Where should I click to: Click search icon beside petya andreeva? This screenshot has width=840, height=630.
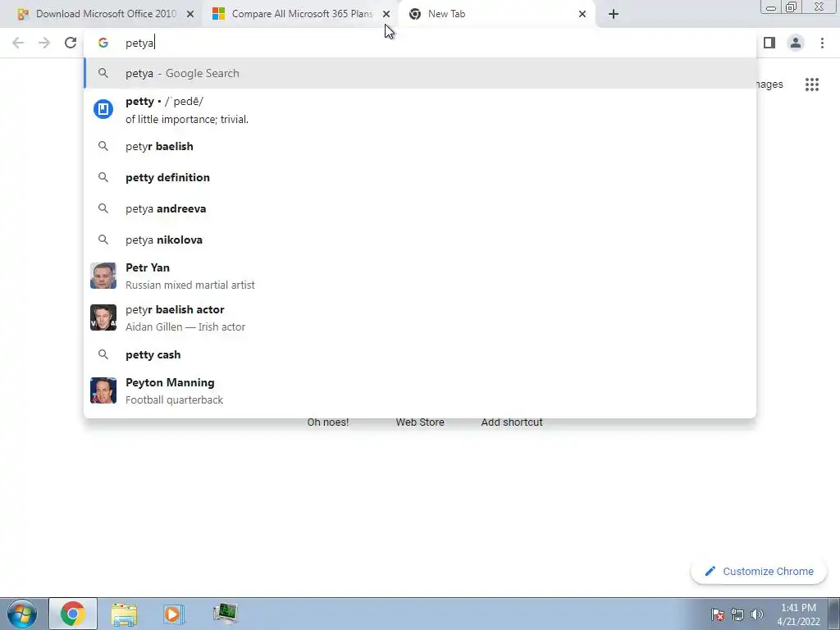[103, 208]
